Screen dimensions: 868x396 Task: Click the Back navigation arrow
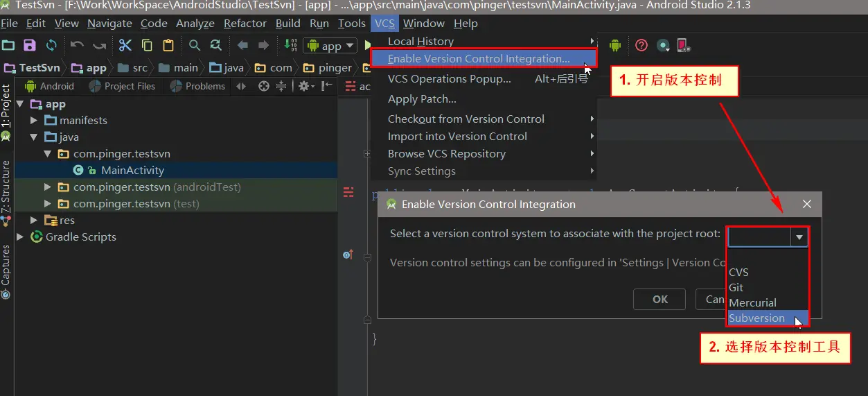point(242,46)
